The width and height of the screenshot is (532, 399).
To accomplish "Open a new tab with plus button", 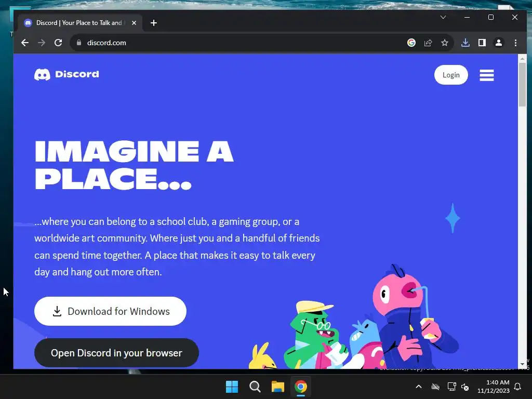I will tap(154, 23).
